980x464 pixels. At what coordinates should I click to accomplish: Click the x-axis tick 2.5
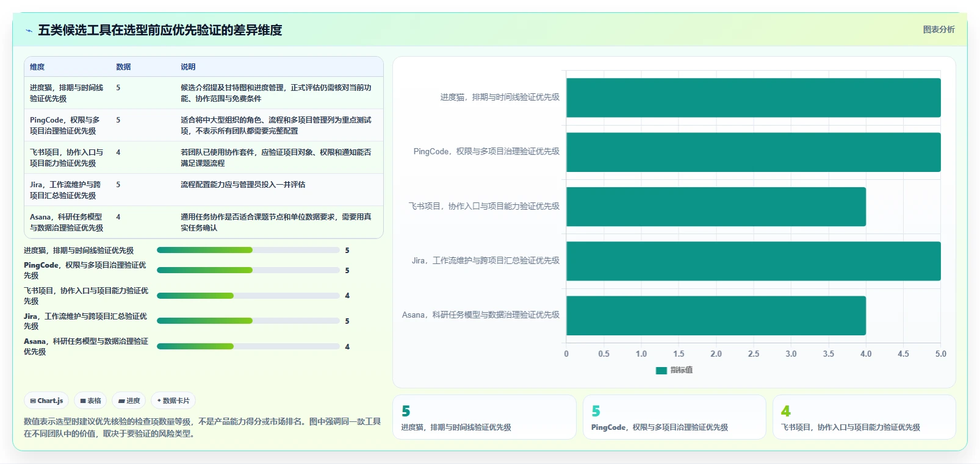754,354
